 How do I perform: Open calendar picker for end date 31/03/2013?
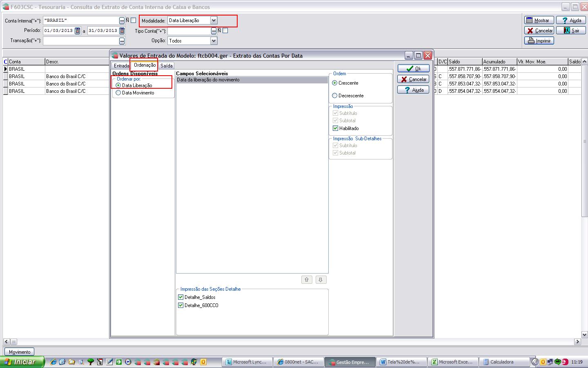pos(122,31)
